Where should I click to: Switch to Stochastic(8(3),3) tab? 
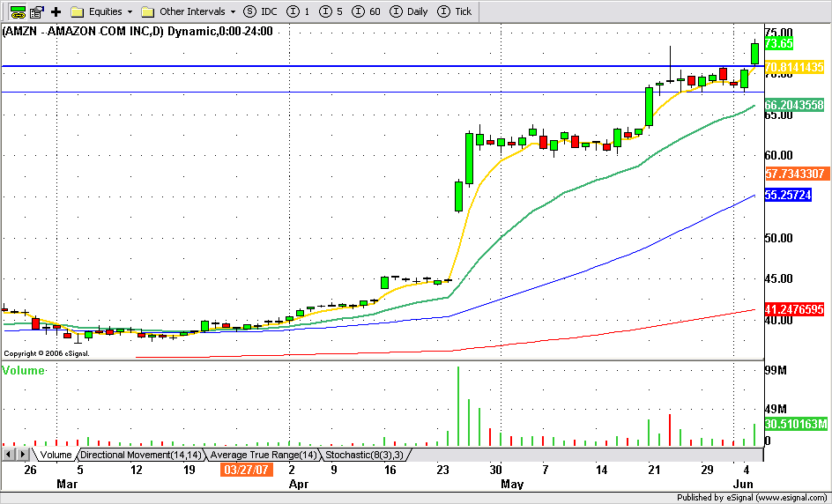[365, 455]
